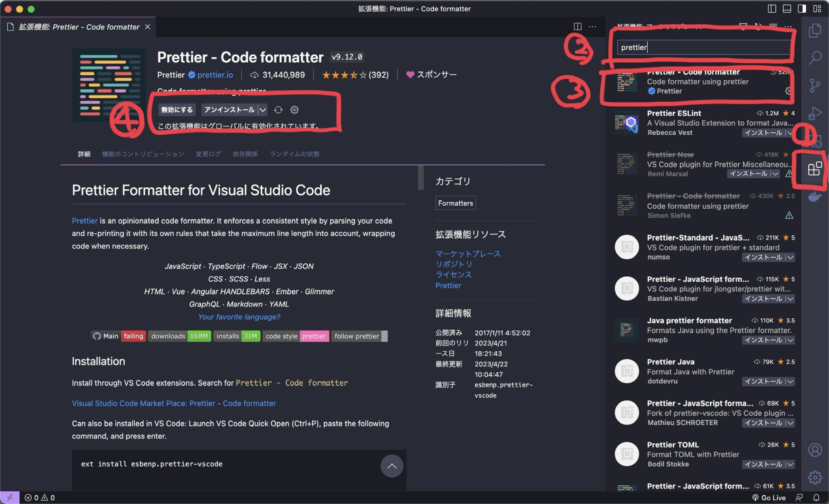This screenshot has width=829, height=504.
Task: Open the Visual Studio Code Market Place link
Action: click(173, 403)
